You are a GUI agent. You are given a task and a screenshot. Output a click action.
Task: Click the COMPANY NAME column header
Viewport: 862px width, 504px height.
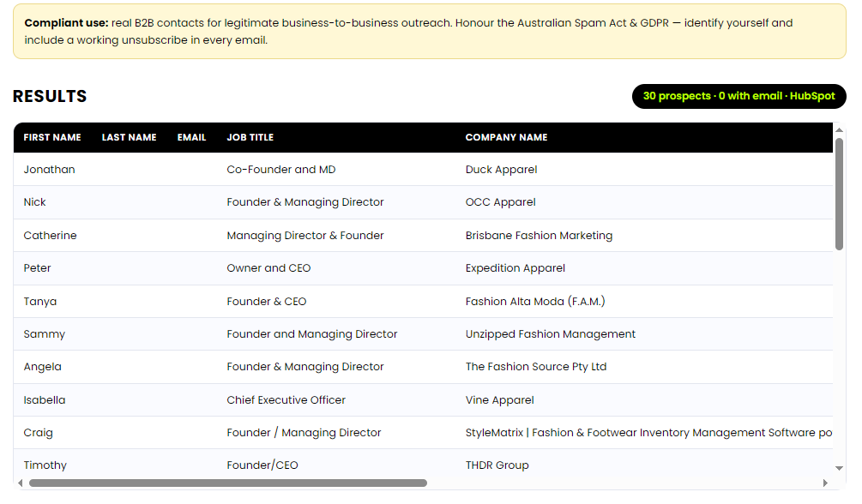click(506, 137)
